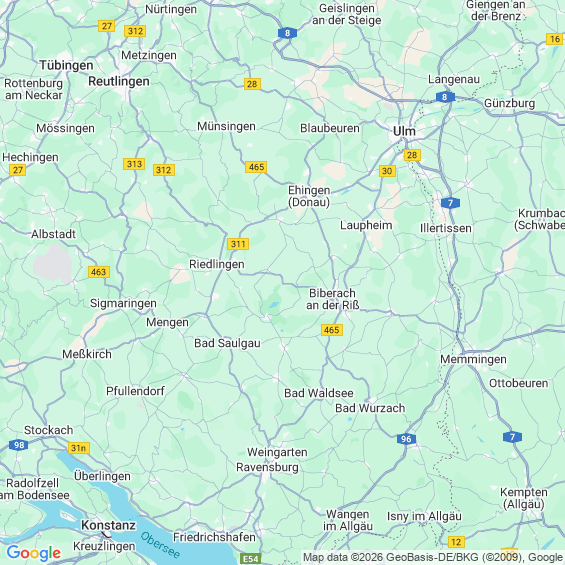Click the Ravensburg city label
This screenshot has height=565, width=565.
[267, 467]
